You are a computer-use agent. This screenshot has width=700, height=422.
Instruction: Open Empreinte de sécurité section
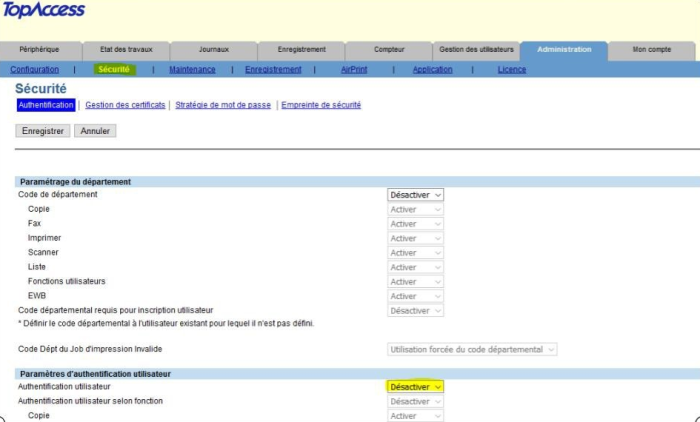point(321,105)
